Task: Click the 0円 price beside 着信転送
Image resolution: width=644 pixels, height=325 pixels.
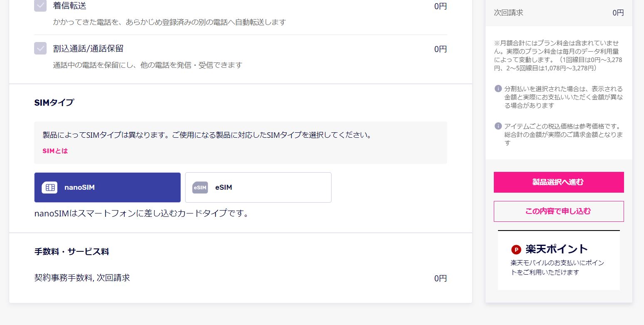Action: [x=441, y=6]
